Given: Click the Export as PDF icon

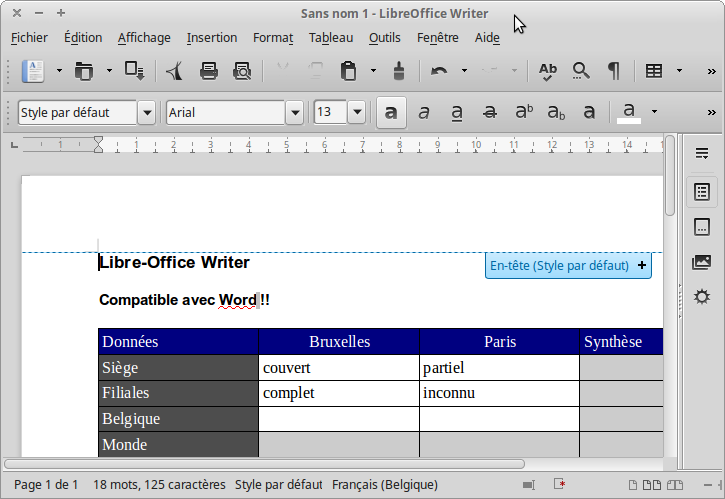Looking at the screenshot, I should coord(174,71).
